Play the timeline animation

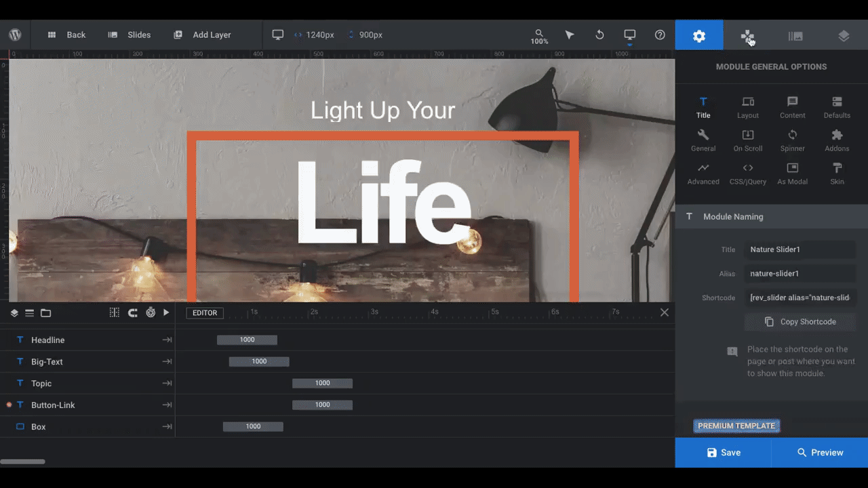[x=166, y=312]
